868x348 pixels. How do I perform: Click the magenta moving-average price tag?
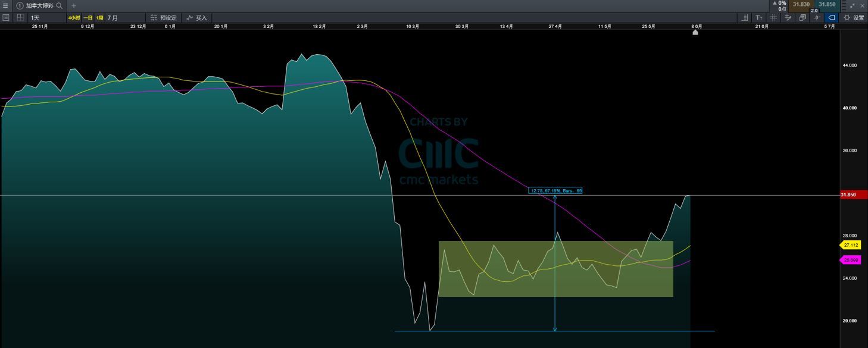pos(850,260)
